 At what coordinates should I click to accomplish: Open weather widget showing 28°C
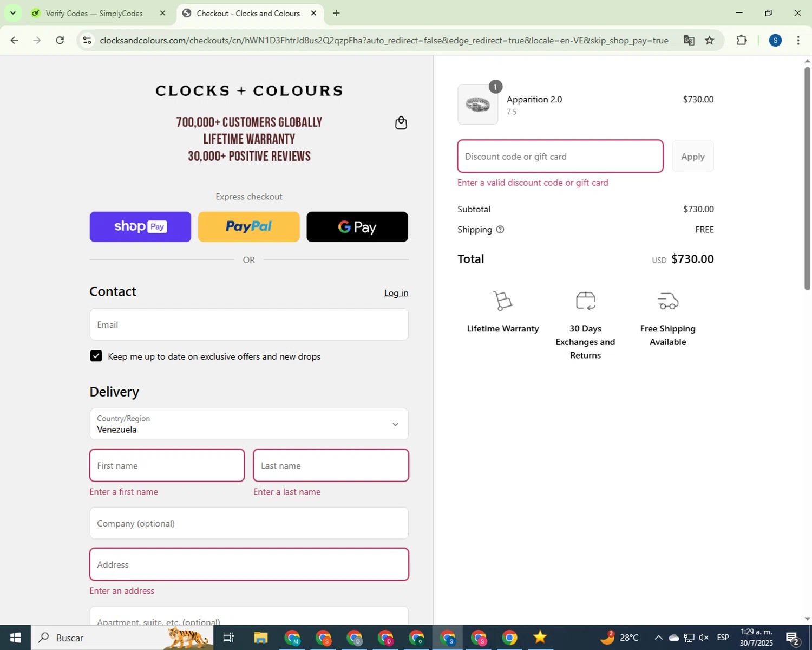[620, 638]
